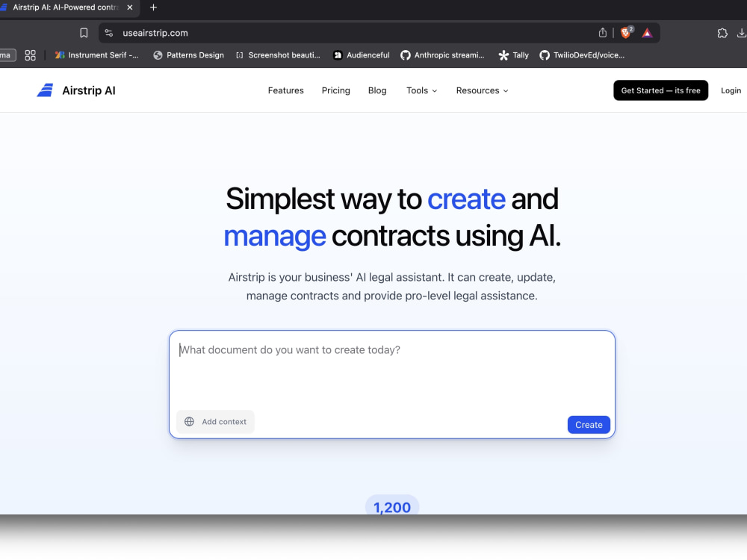Viewport: 747px width, 560px height.
Task: Expand the Tools dropdown menu
Action: click(x=421, y=90)
